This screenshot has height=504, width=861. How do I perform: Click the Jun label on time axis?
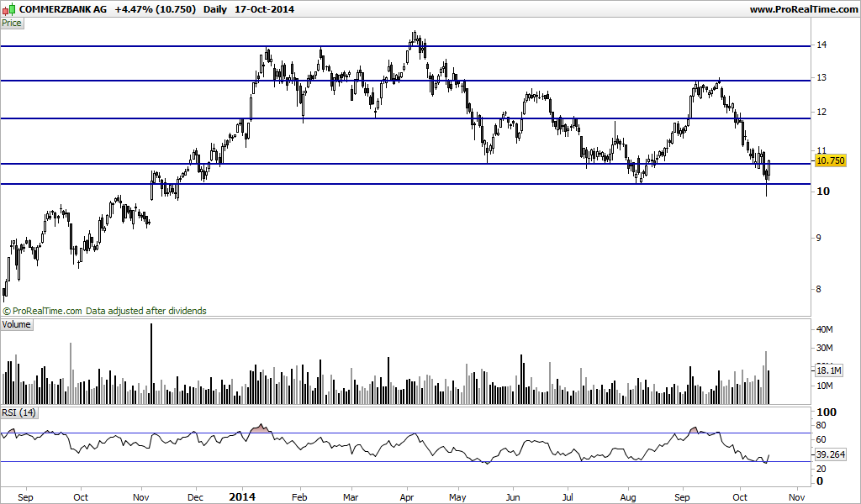coord(513,497)
